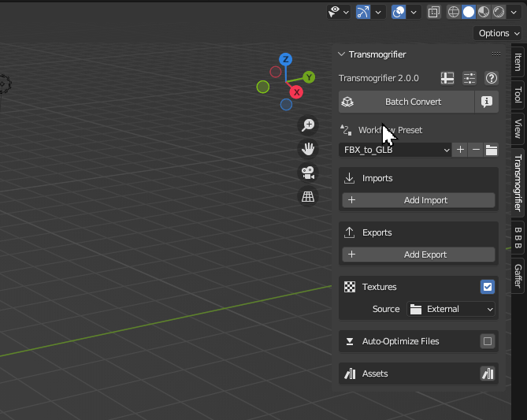Toggle the camera view icon
This screenshot has width=527, height=420.
coord(308,173)
